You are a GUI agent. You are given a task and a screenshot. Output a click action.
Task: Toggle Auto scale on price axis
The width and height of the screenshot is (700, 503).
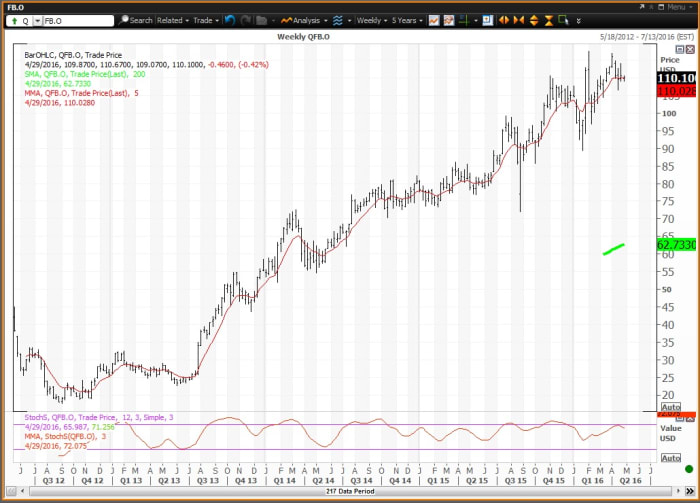pyautogui.click(x=670, y=408)
